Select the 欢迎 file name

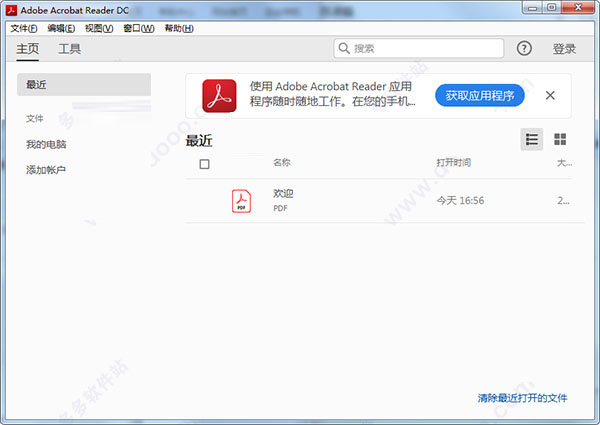[283, 194]
